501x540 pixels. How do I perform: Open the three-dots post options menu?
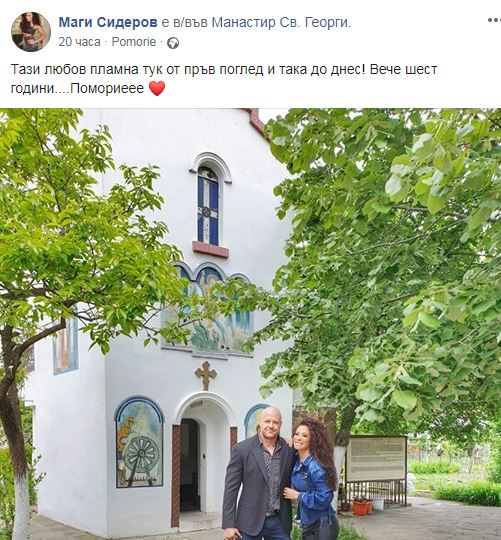pyautogui.click(x=494, y=21)
